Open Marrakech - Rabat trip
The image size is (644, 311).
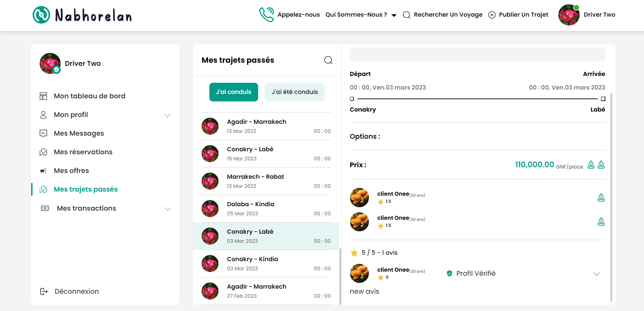click(266, 181)
